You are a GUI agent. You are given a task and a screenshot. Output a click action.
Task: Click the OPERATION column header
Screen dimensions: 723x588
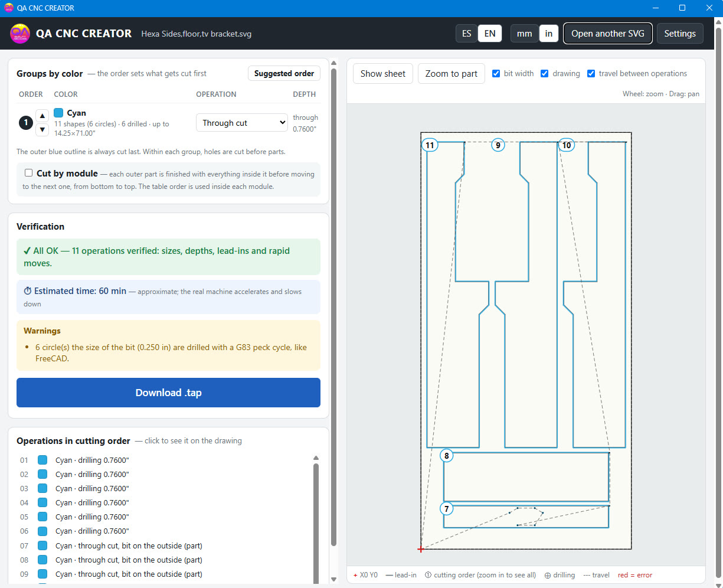tap(216, 94)
